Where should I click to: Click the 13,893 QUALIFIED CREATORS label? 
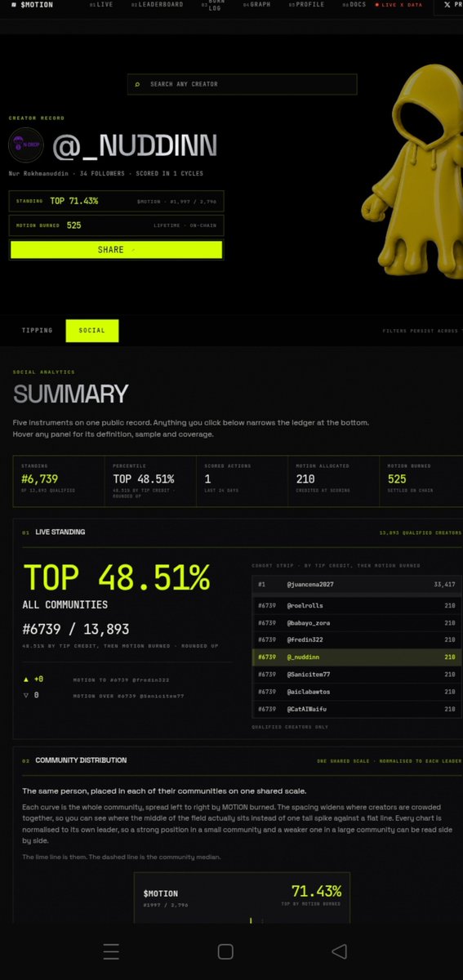tap(420, 533)
